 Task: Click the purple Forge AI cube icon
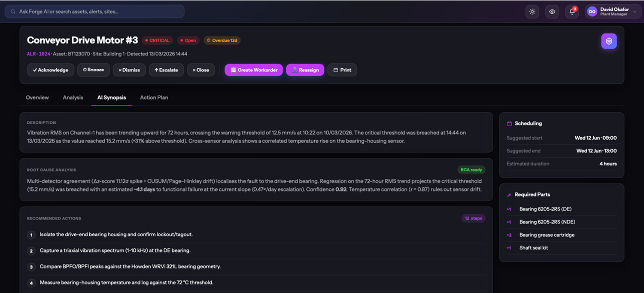(x=609, y=41)
